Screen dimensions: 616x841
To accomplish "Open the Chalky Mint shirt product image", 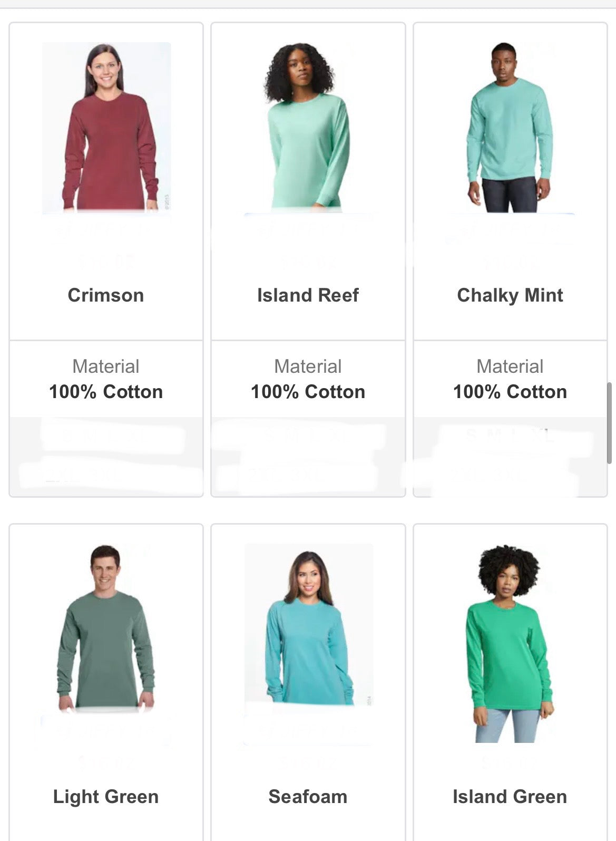I will pos(510,127).
